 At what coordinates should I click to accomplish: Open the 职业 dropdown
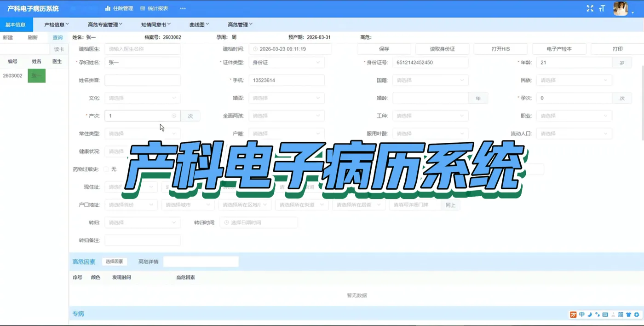pos(574,116)
